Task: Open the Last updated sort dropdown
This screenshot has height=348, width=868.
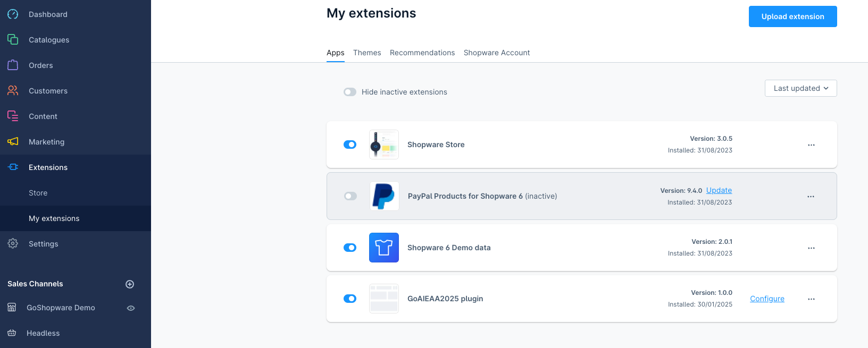Action: (x=800, y=88)
